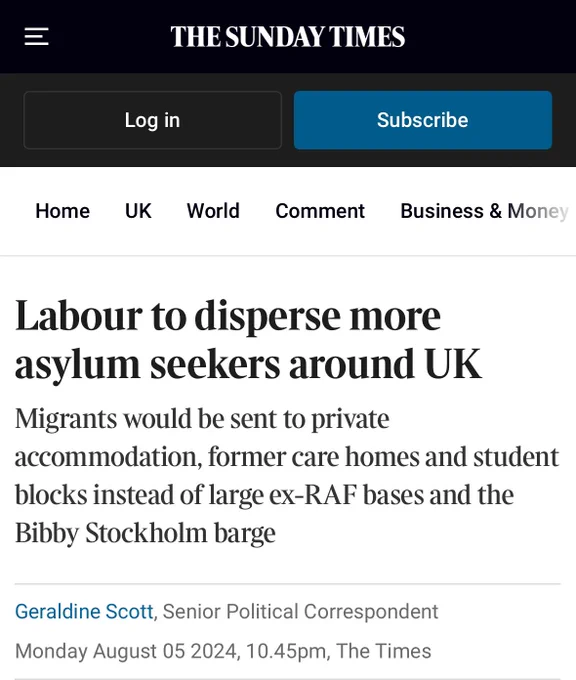This screenshot has width=576, height=680.
Task: Switch to the World section
Action: tap(213, 211)
